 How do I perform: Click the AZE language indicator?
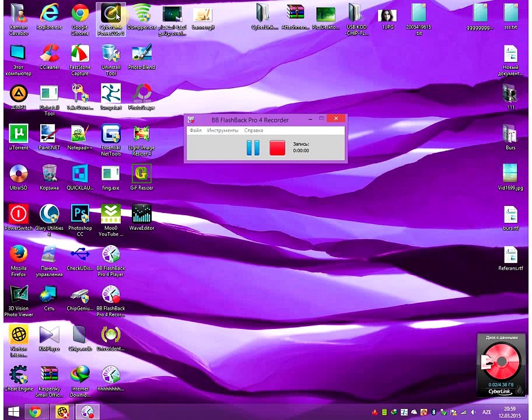(x=487, y=412)
